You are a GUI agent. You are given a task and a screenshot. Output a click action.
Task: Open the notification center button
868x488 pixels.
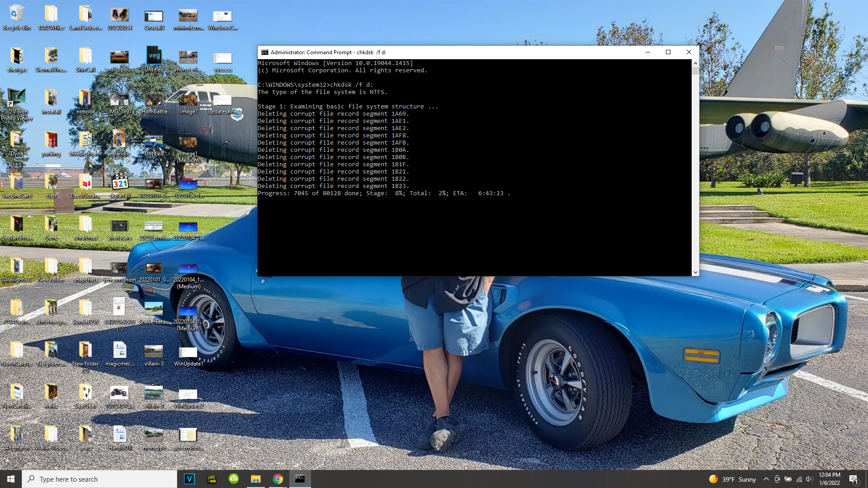click(854, 479)
